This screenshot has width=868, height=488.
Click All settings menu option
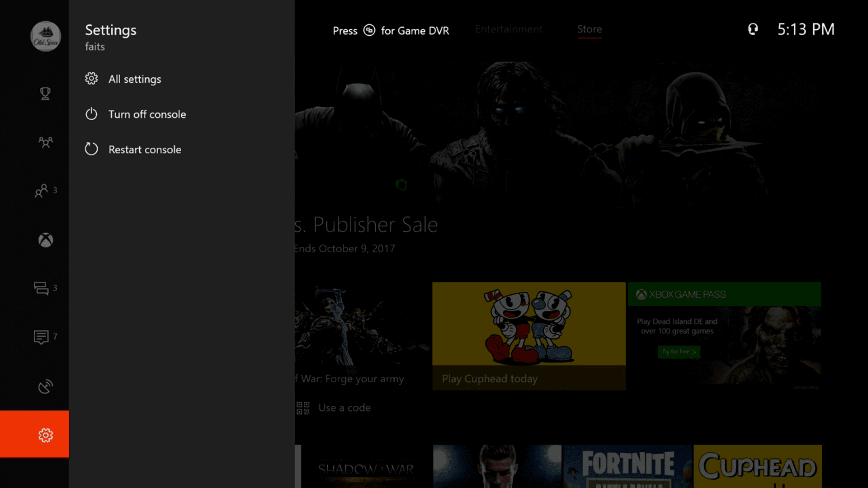click(135, 79)
